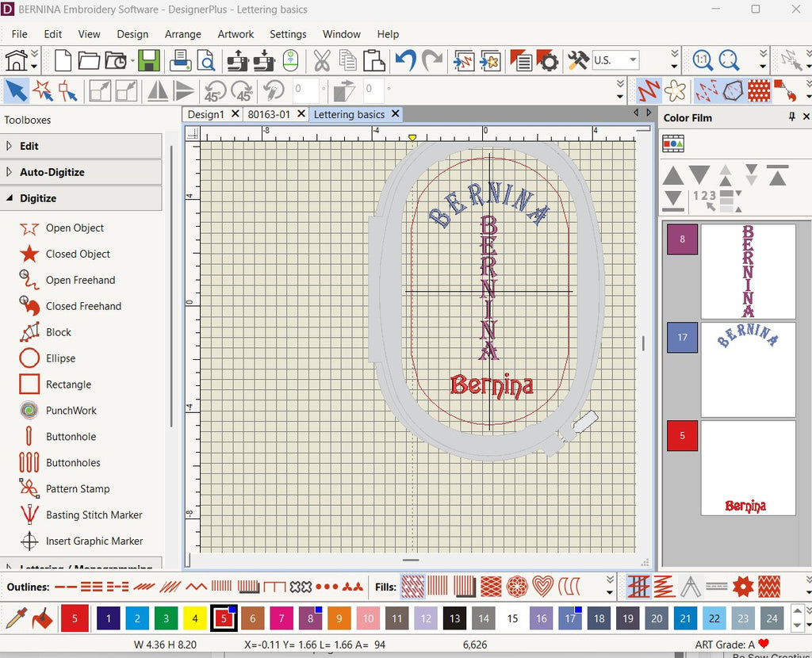Click Basting Stitch Marker in Digitize list
The height and width of the screenshot is (658, 812).
(x=94, y=515)
